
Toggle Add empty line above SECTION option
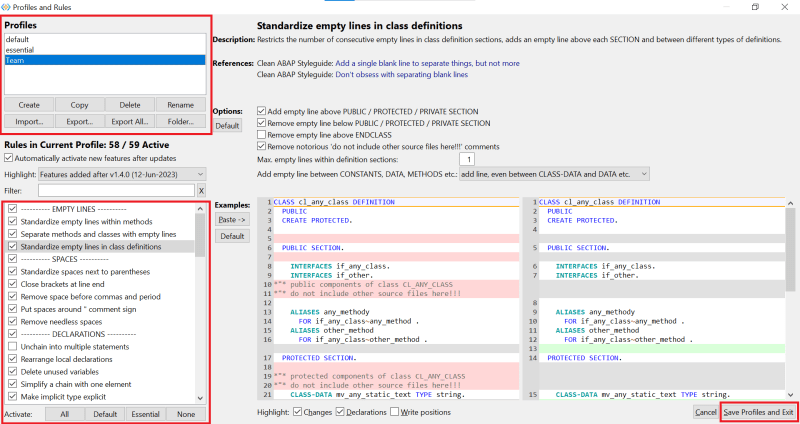[262, 111]
